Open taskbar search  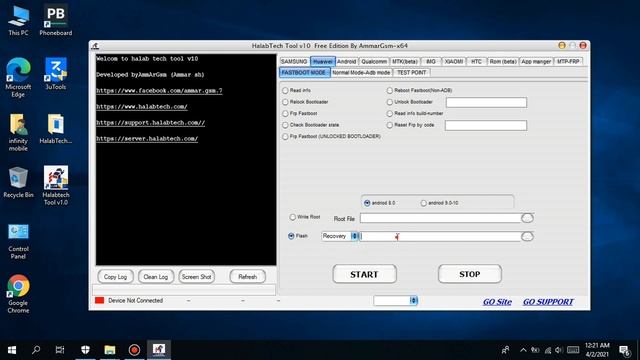click(x=36, y=350)
